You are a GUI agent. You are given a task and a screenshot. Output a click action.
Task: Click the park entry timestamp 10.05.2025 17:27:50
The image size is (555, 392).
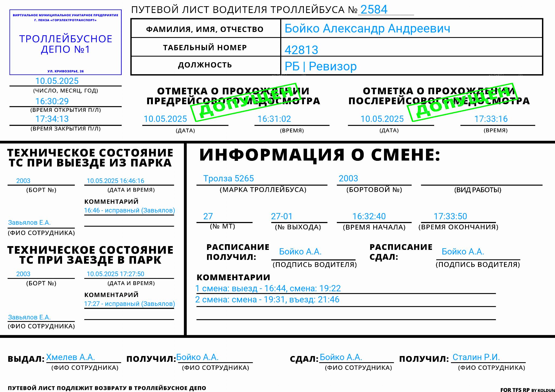(x=115, y=274)
